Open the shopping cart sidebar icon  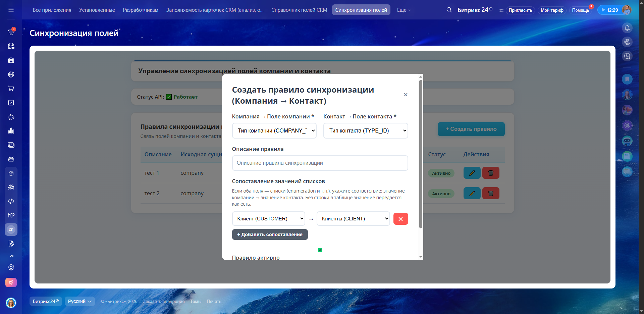click(11, 89)
